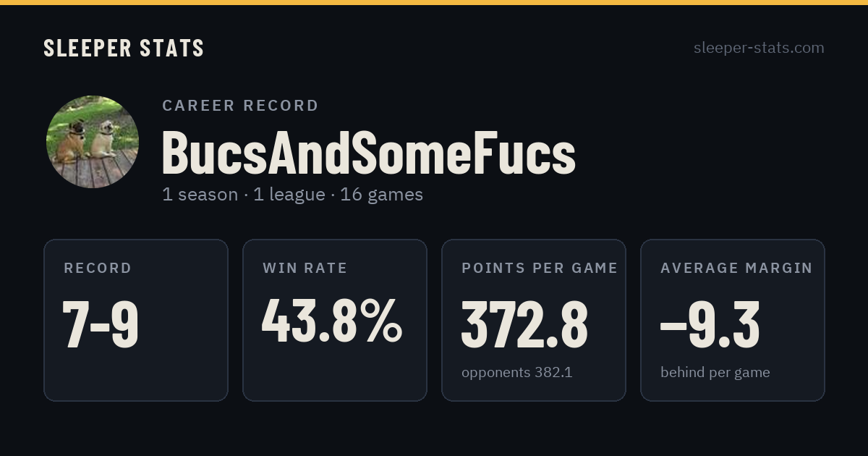Click the WIN RATE card label
The width and height of the screenshot is (868, 456).
(305, 269)
